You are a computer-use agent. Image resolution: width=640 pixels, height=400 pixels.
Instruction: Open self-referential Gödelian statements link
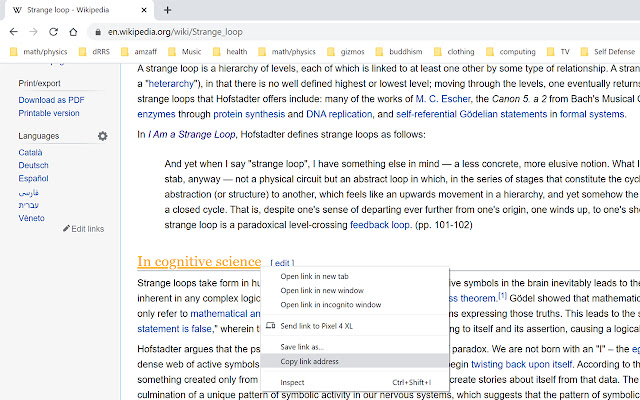pyautogui.click(x=471, y=114)
